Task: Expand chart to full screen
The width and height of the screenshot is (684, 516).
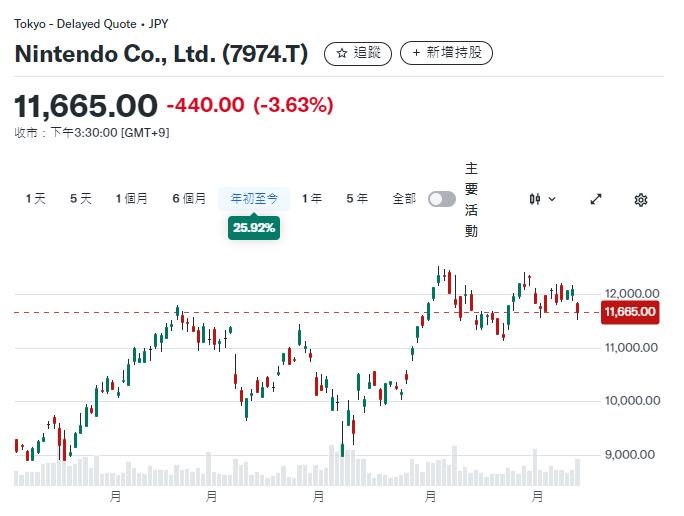Action: [596, 199]
